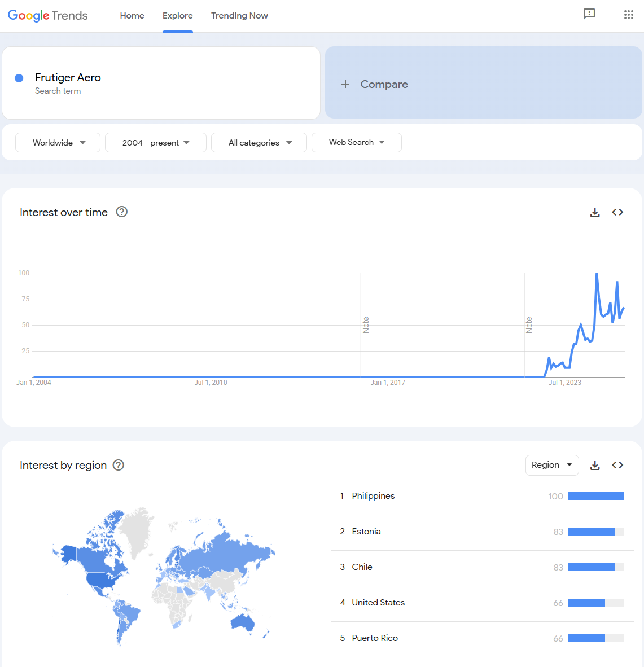Viewport: 644px width, 667px height.
Task: Open the Web Search type dropdown
Action: 357,143
